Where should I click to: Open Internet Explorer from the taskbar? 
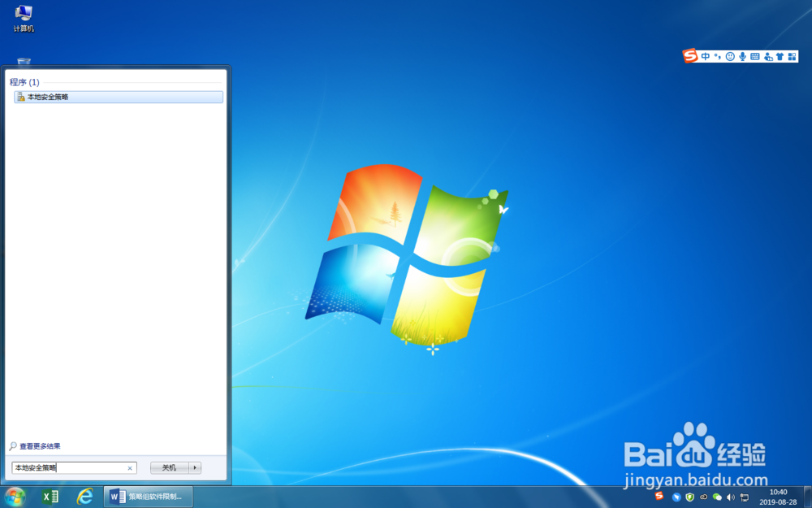(84, 497)
